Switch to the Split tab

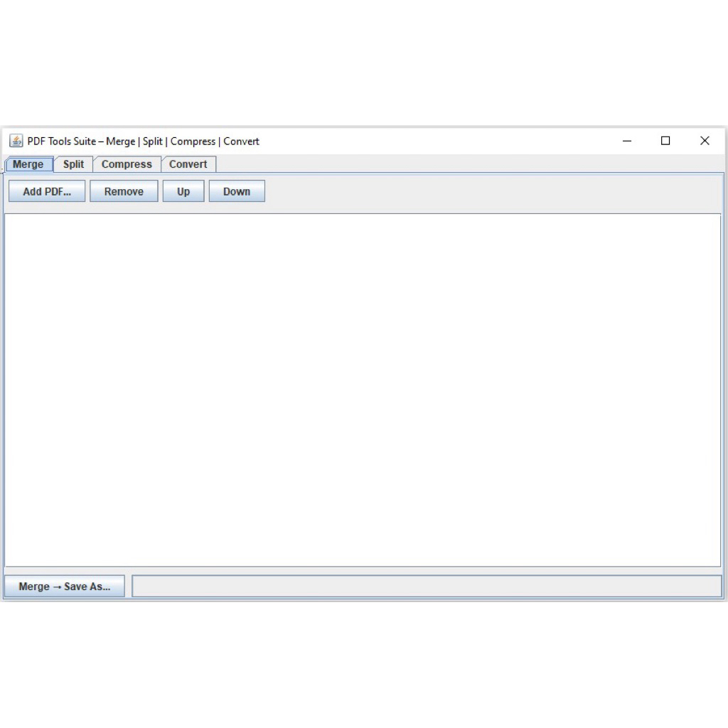pos(73,164)
